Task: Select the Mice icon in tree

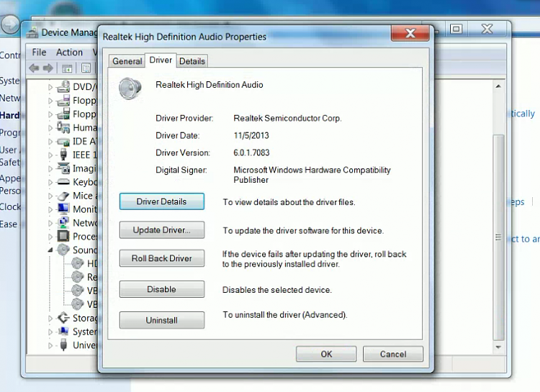Action: coord(63,196)
